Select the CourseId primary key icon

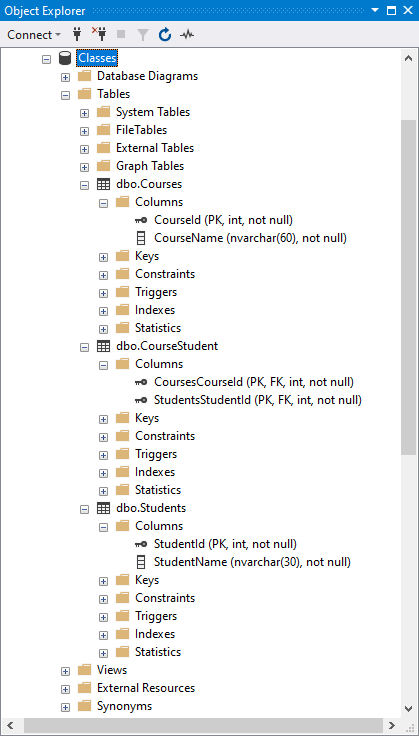click(141, 220)
